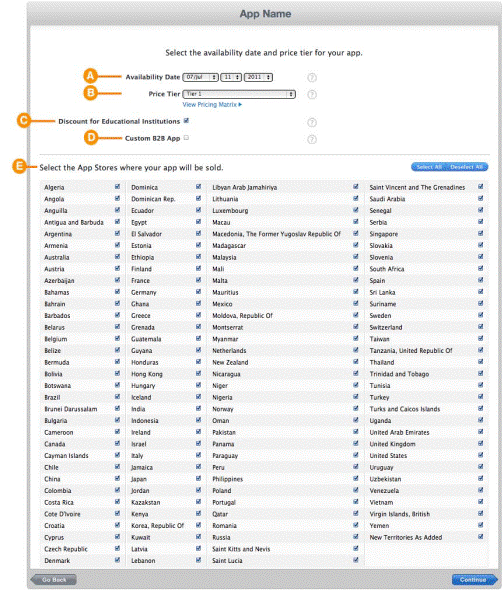The width and height of the screenshot is (503, 590).
Task: Open the Price Tier dropdown
Action: [x=239, y=94]
